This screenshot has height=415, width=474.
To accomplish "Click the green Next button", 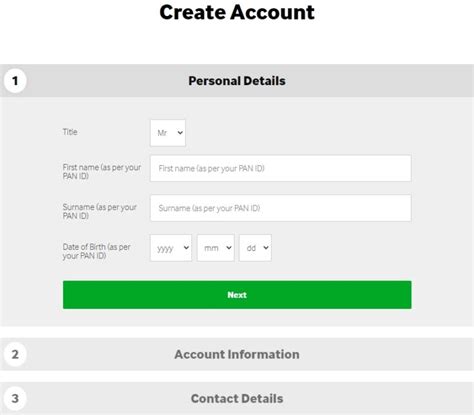I will click(237, 295).
